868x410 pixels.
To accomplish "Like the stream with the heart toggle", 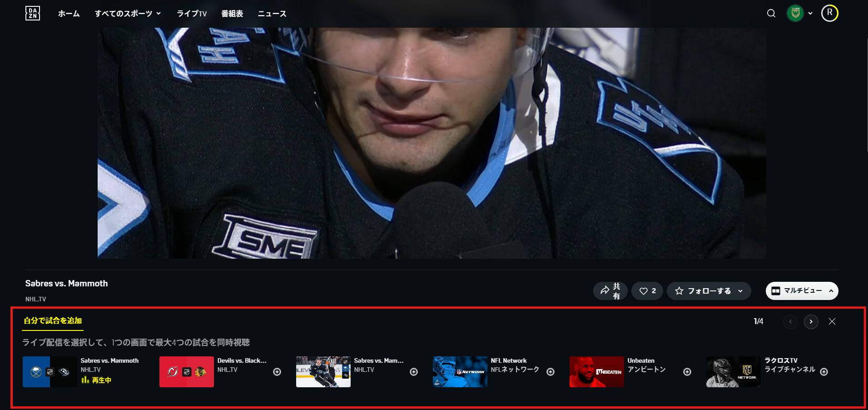I will click(647, 291).
